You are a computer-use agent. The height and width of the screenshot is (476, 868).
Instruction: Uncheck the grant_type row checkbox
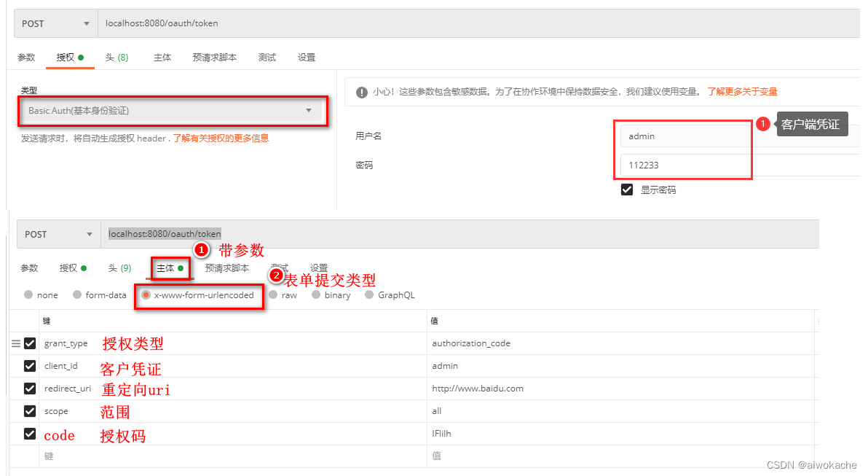click(30, 343)
